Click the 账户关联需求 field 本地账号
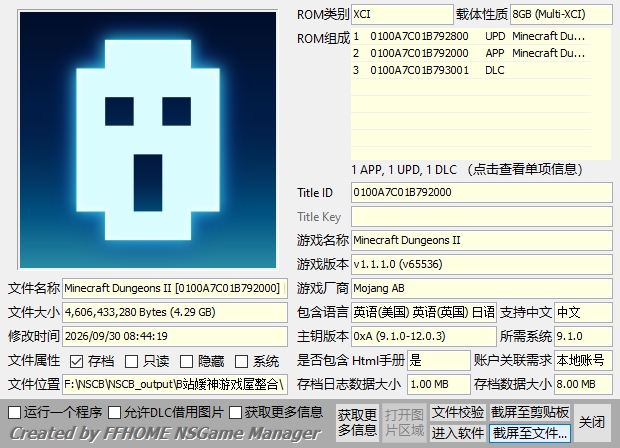Image resolution: width=620 pixels, height=448 pixels. 583,360
